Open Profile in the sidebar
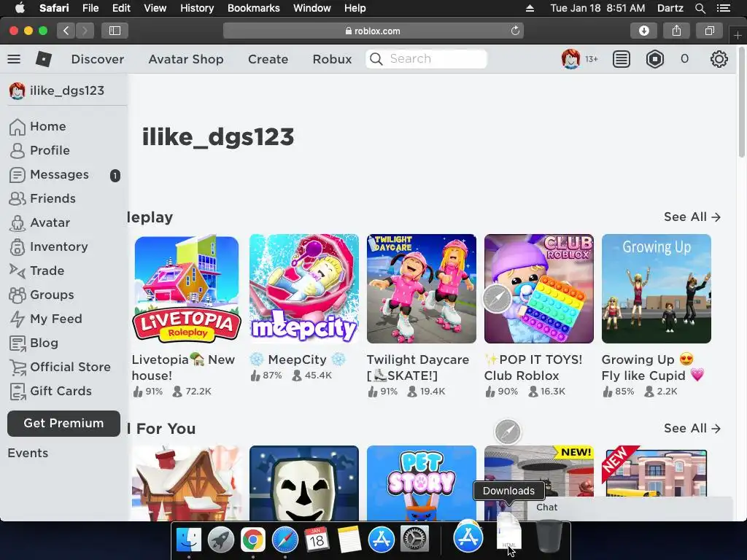Image resolution: width=747 pixels, height=560 pixels. coord(39,150)
